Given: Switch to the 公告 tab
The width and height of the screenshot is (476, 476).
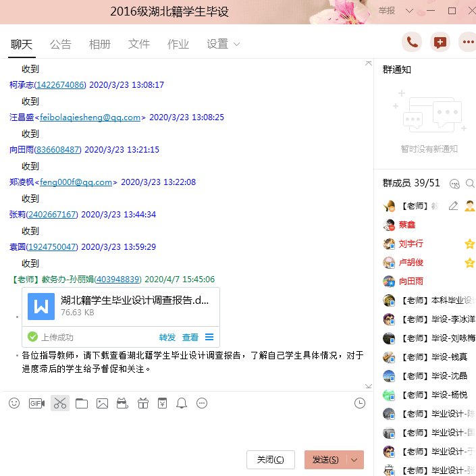Looking at the screenshot, I should coord(61,44).
